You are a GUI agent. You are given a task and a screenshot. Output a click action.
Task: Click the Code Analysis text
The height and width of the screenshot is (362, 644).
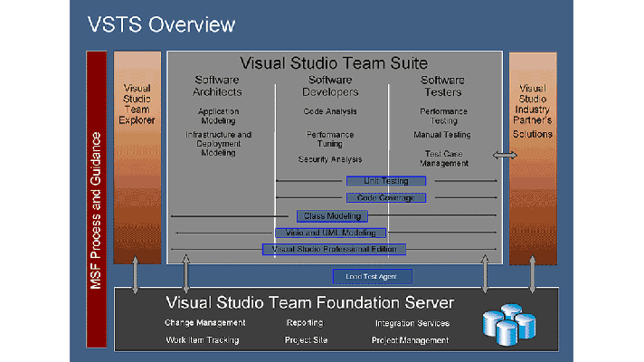pyautogui.click(x=330, y=111)
